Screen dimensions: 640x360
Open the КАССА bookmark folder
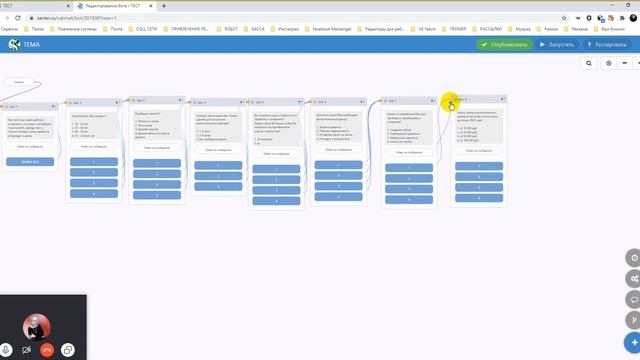[x=254, y=29]
